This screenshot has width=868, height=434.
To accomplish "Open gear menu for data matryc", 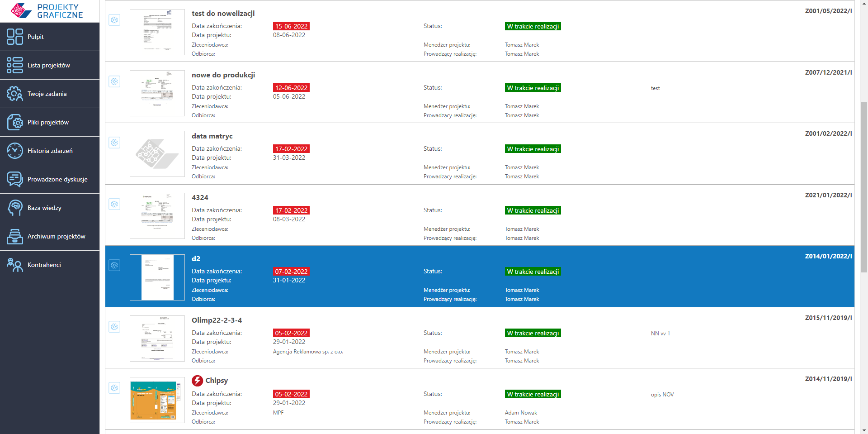I will pyautogui.click(x=114, y=143).
